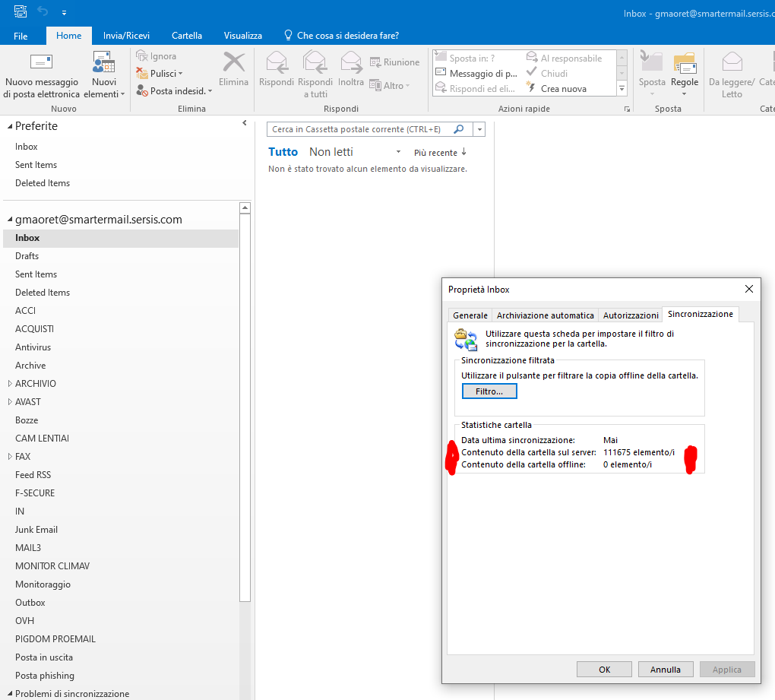This screenshot has width=775, height=700.
Task: Click the Regole rules icon
Action: 684,65
